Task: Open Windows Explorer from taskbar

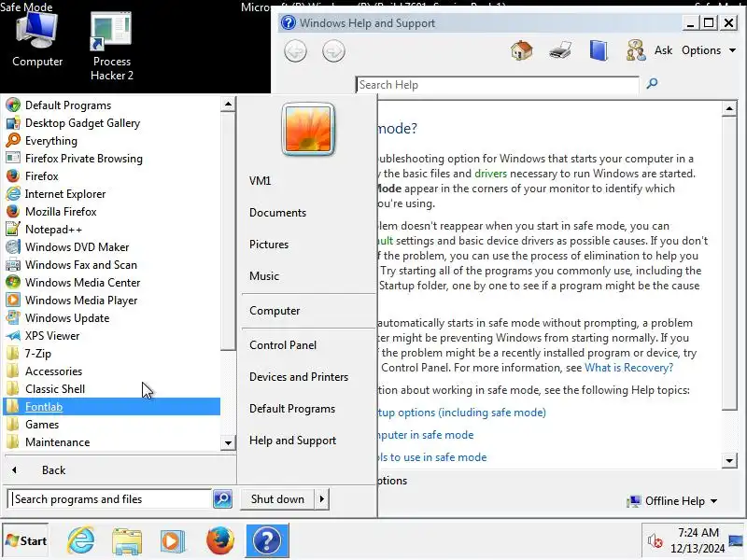Action: click(x=127, y=541)
